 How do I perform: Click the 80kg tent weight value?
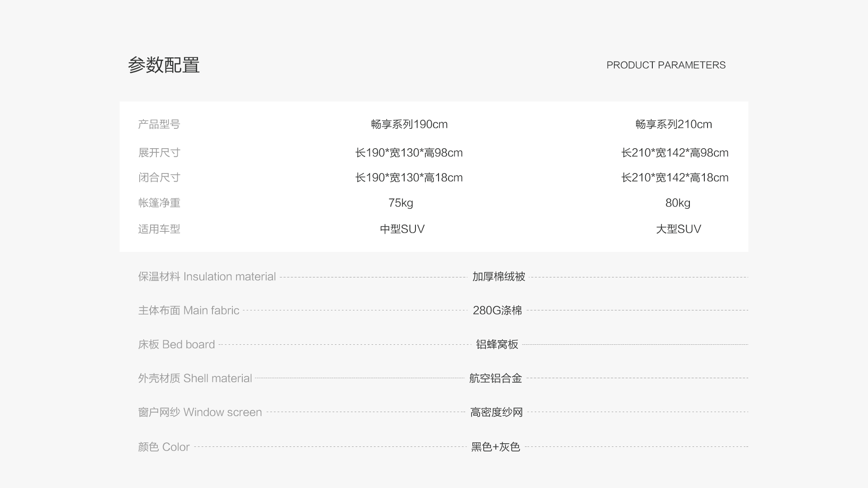(678, 203)
